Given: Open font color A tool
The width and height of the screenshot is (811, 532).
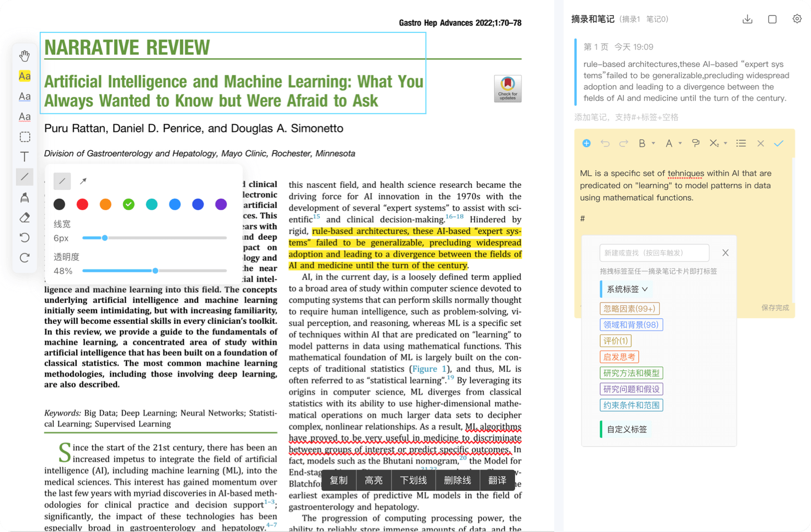Looking at the screenshot, I should [669, 143].
